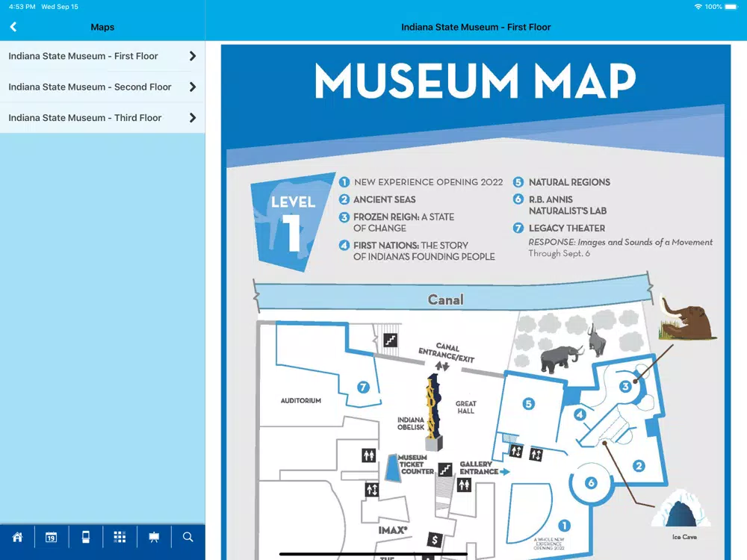Select marker 1 on the floor plan
This screenshot has width=747, height=560.
(565, 525)
